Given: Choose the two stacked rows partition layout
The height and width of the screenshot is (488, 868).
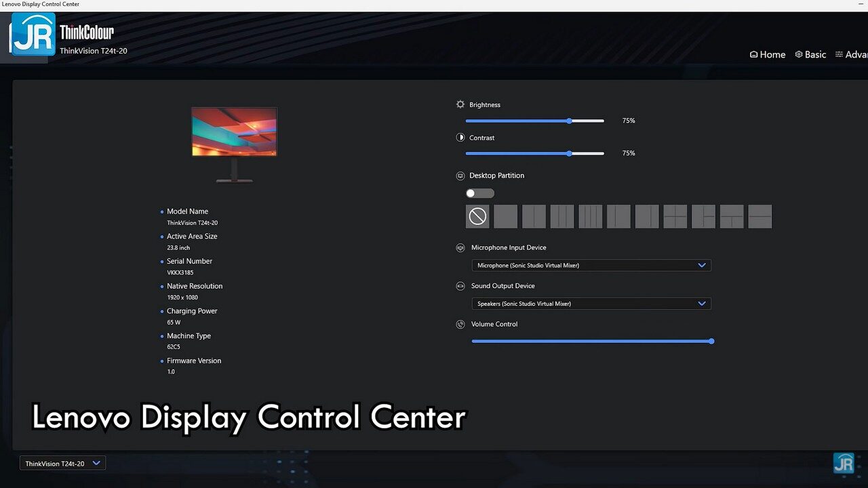Looking at the screenshot, I should tap(760, 217).
